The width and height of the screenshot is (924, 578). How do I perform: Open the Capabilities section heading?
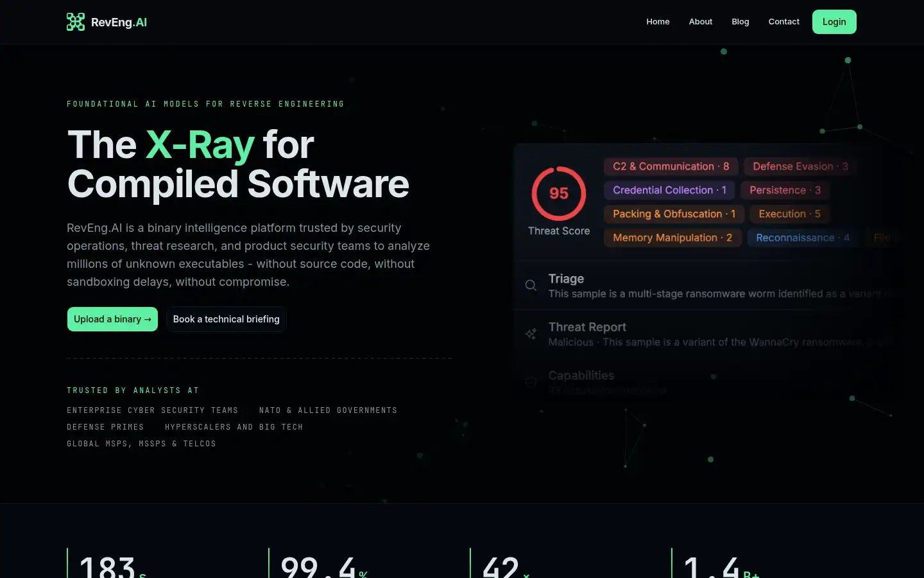(581, 375)
